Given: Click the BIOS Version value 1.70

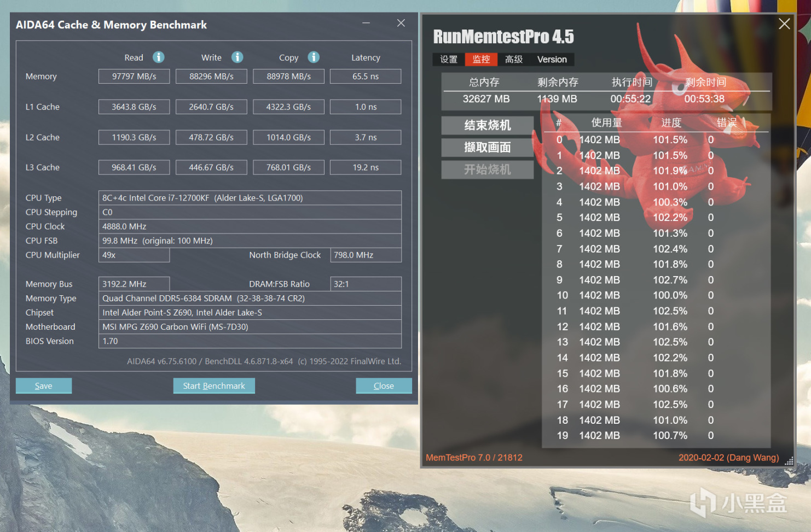Looking at the screenshot, I should tap(250, 341).
